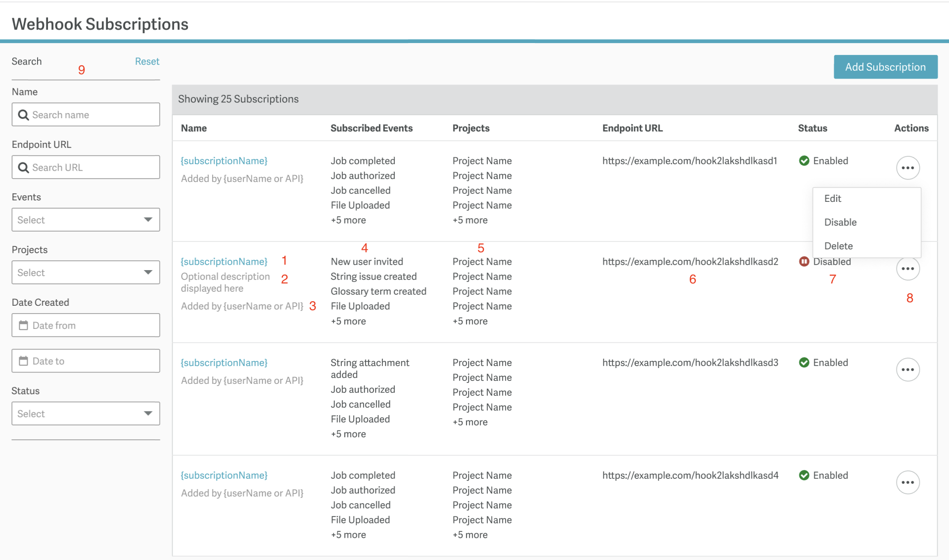Click the search icon in the Endpoint URL filter
Screen dimensions: 949x560
[23, 167]
